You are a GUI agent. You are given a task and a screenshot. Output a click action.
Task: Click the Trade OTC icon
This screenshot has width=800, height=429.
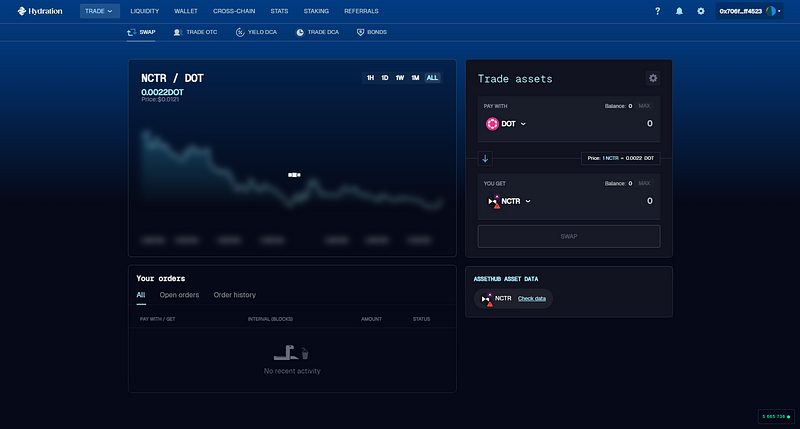pos(177,32)
